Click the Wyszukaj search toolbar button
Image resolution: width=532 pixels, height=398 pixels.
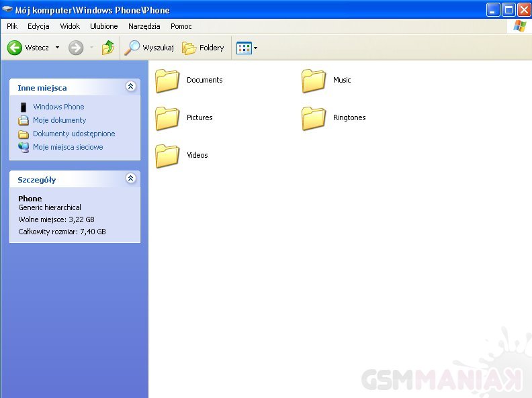click(150, 48)
